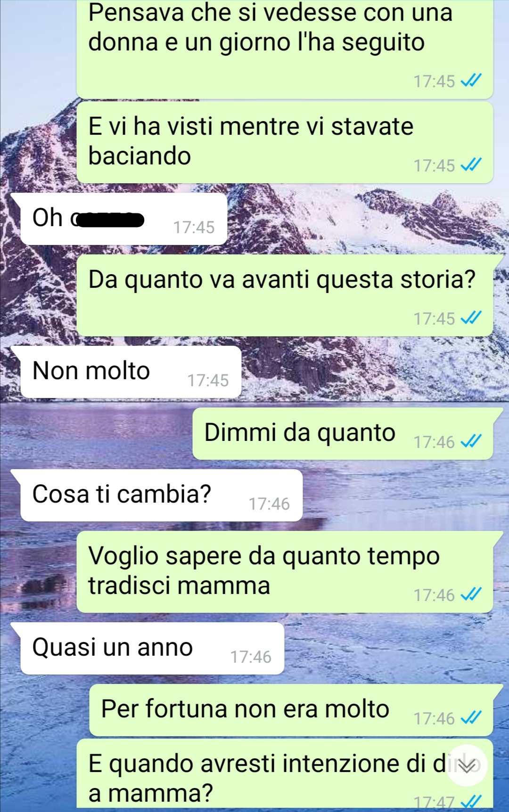Select 'Da quanto va avanti questa storia?' bubble
Viewport: 509px width, 812px height.
[x=285, y=295]
